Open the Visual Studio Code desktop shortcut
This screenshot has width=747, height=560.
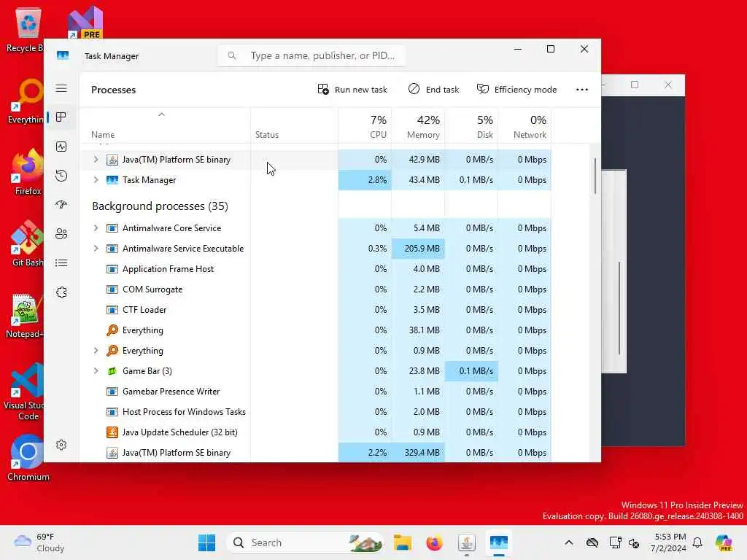25,392
